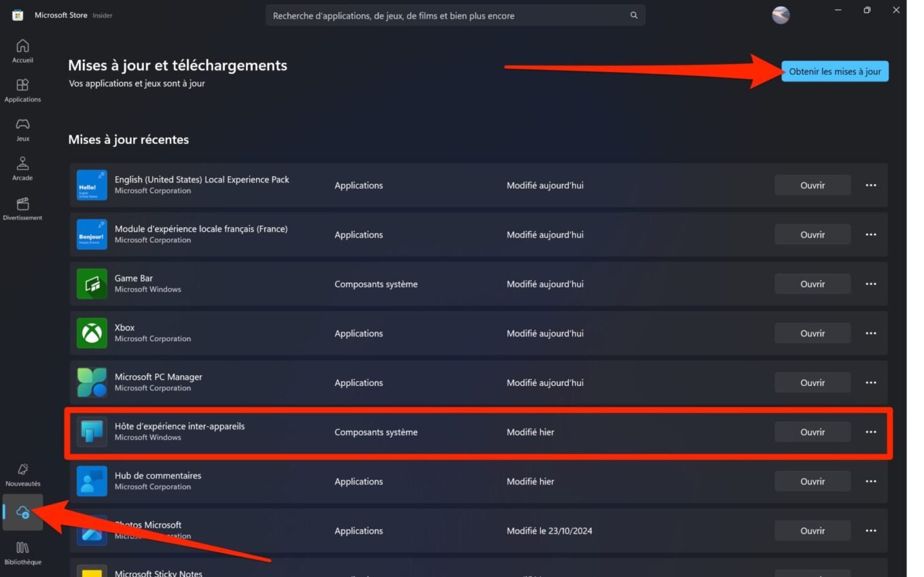Image resolution: width=924 pixels, height=577 pixels.
Task: Click Photos Microsoft title text
Action: click(x=148, y=525)
